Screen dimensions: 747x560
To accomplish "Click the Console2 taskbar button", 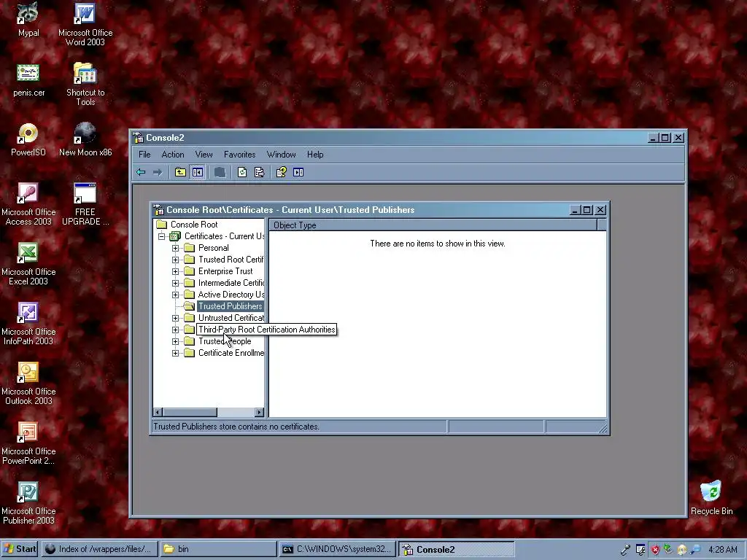I will [457, 549].
